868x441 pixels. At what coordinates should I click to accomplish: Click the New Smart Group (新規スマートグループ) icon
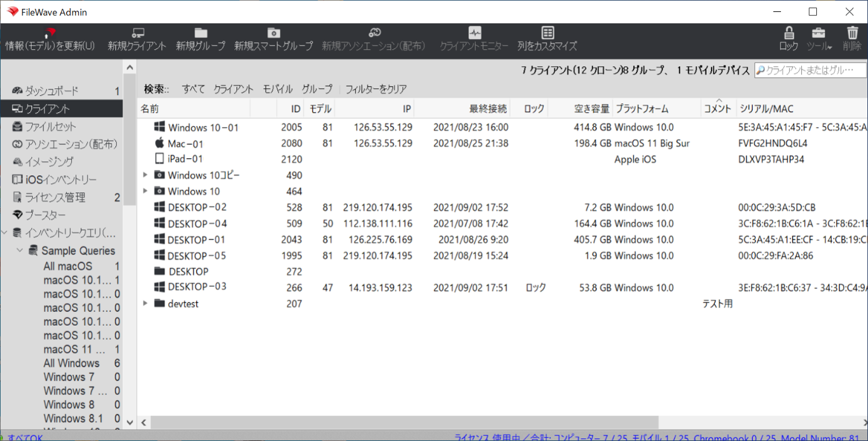(274, 33)
